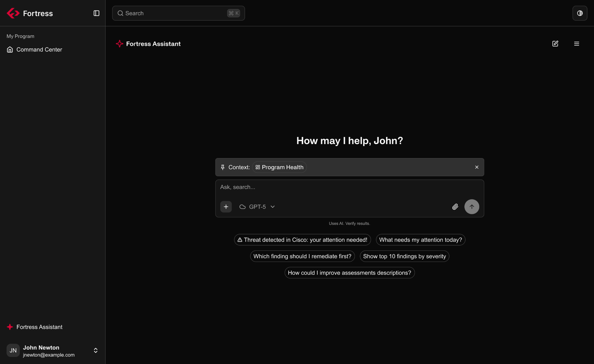Click the JN avatar
The height and width of the screenshot is (364, 594).
[13, 350]
